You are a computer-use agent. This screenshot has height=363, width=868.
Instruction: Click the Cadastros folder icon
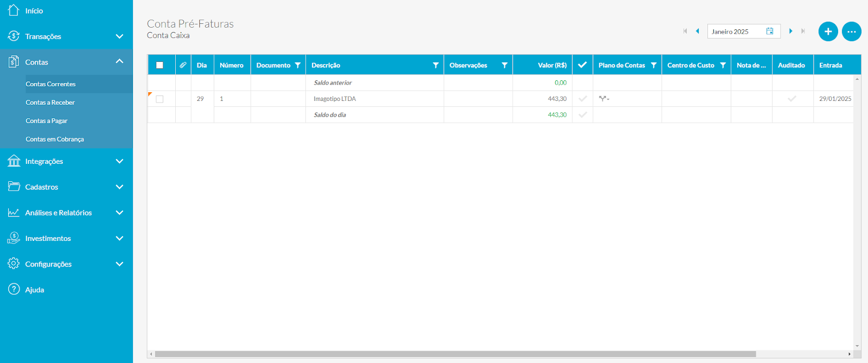(14, 186)
